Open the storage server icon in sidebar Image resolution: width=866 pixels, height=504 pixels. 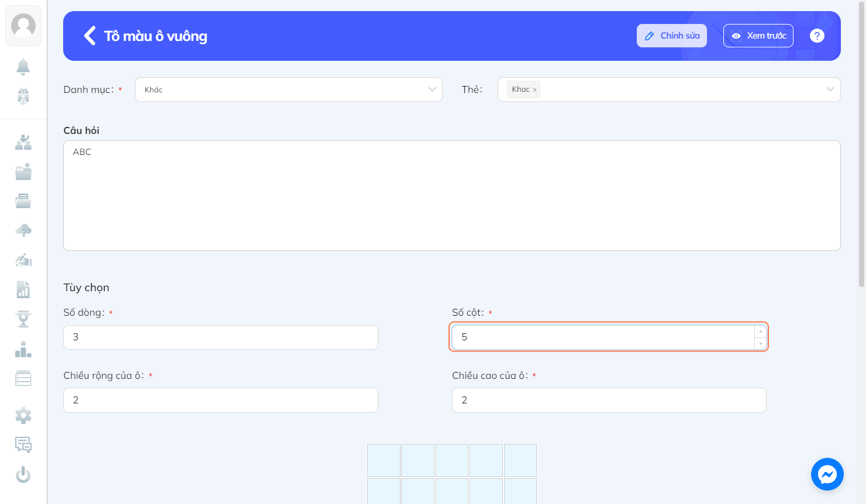[x=23, y=378]
